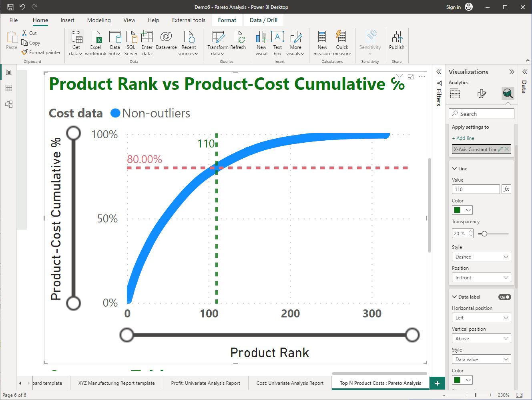
Task: Open the visual's More options ellipsis
Action: pyautogui.click(x=422, y=76)
